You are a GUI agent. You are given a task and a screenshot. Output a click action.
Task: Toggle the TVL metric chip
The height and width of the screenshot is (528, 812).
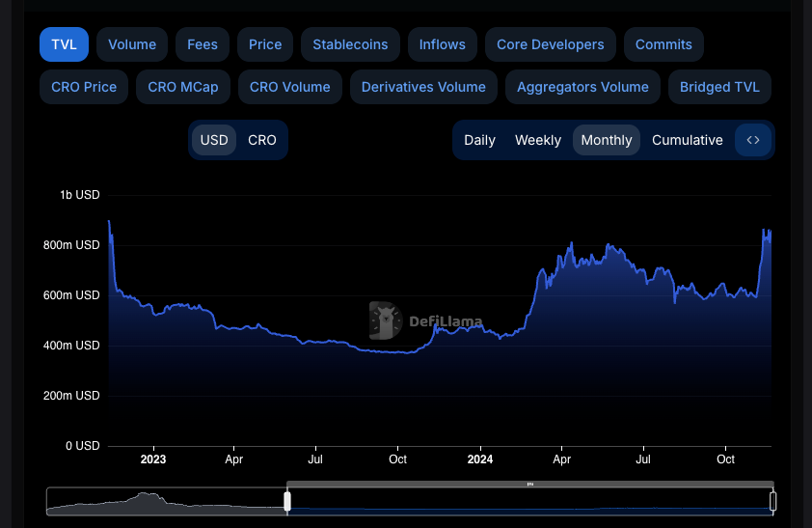65,44
